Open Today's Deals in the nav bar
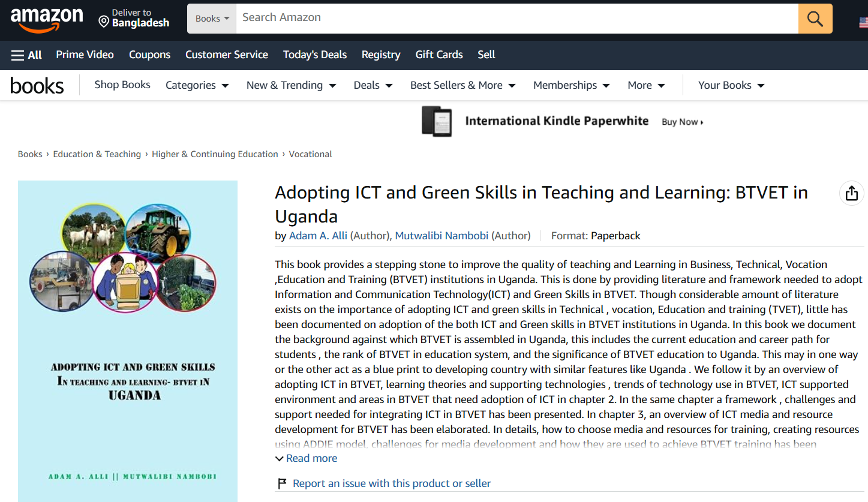Viewport: 868px width, 502px height. click(x=315, y=55)
